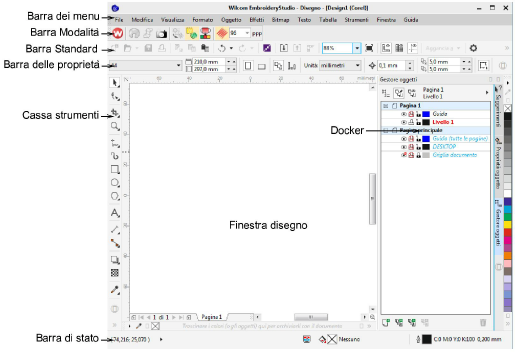Select the Eyedropper tool in toolbox
518x363 pixels.
tap(115, 290)
